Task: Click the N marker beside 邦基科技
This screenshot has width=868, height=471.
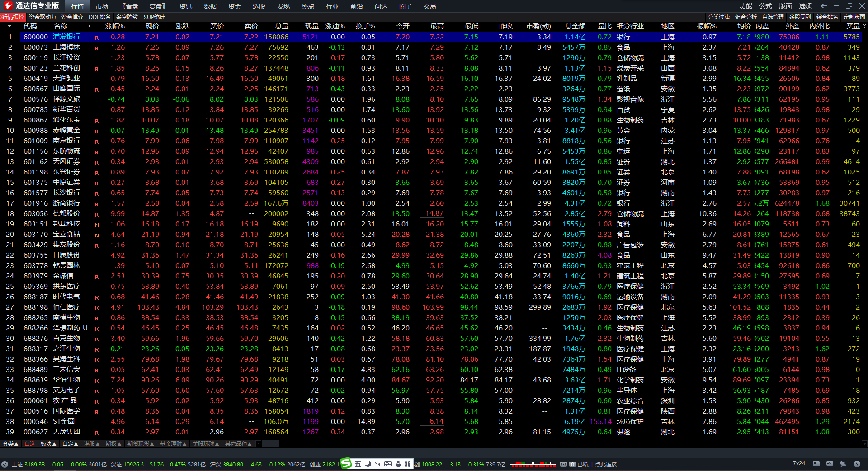Action: (x=97, y=225)
